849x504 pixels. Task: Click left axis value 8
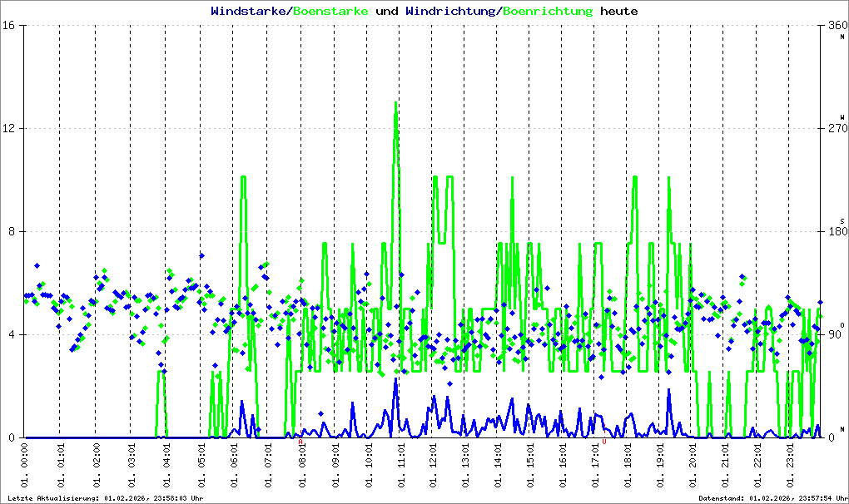click(x=12, y=231)
